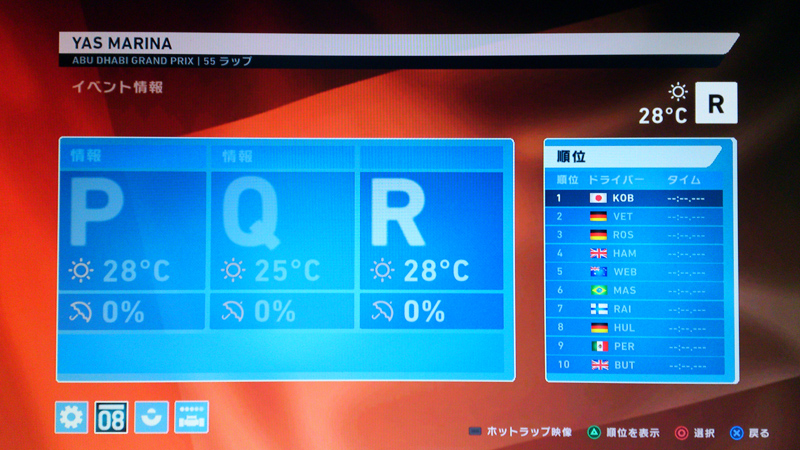This screenshot has height=450, width=800.
Task: Click the sun weather icon above 28°C
Action: [678, 92]
